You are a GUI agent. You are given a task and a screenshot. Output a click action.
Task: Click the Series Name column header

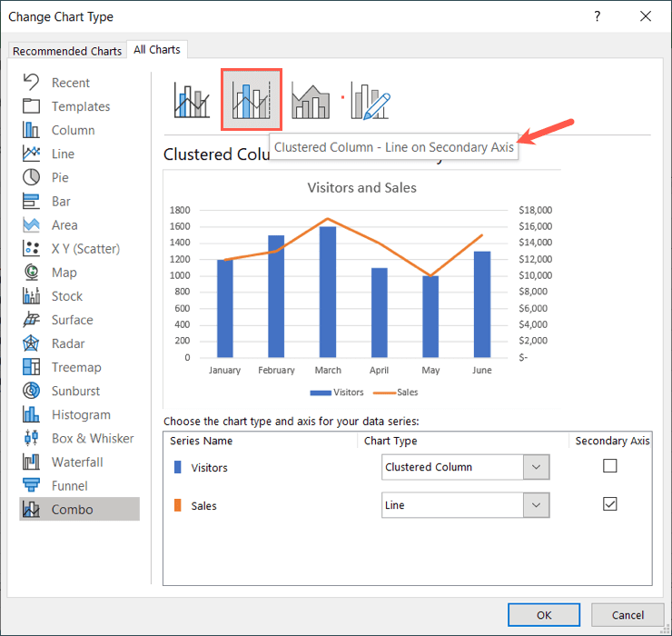tap(201, 441)
